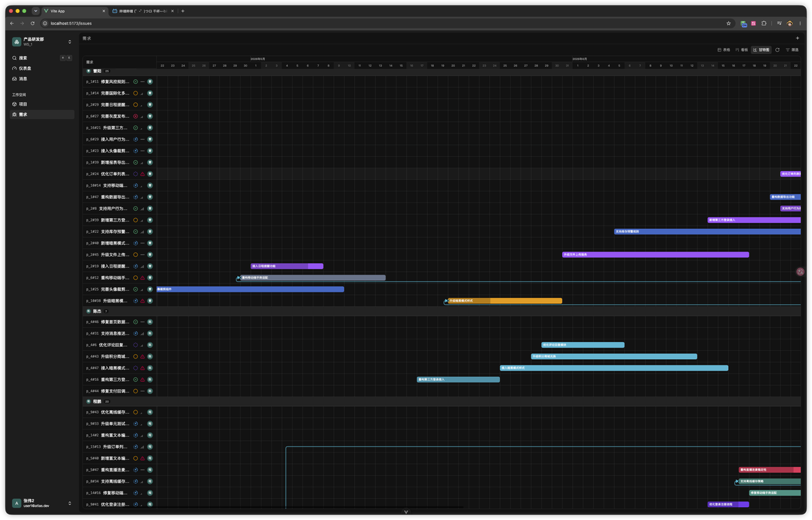Select the purple 升级文件上传服务 Gantt bar
The image size is (812, 520).
click(x=655, y=255)
